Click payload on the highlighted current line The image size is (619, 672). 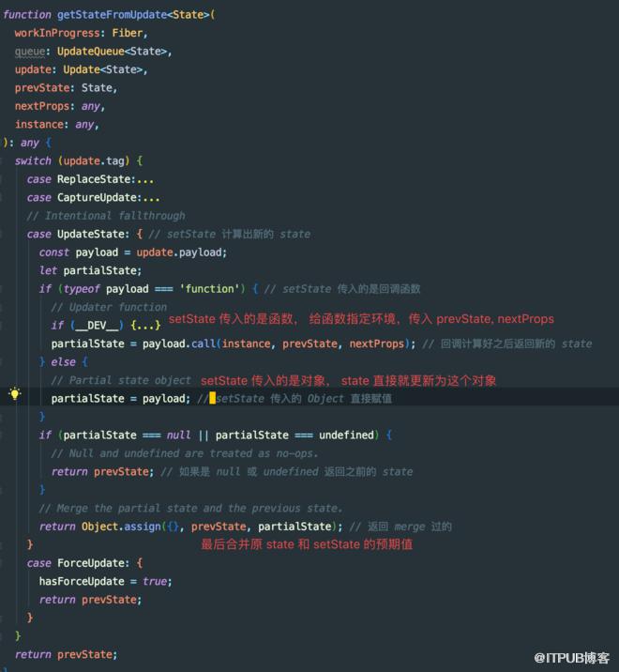point(163,399)
